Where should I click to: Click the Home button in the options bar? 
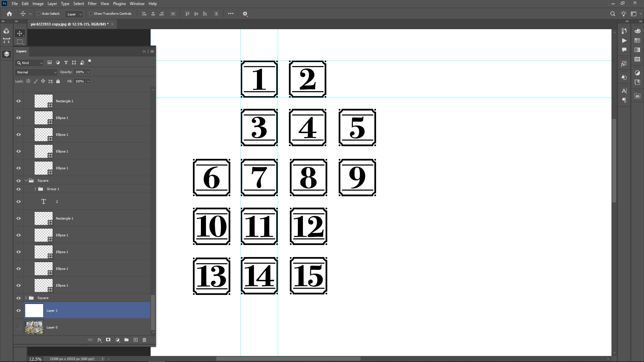pos(9,14)
